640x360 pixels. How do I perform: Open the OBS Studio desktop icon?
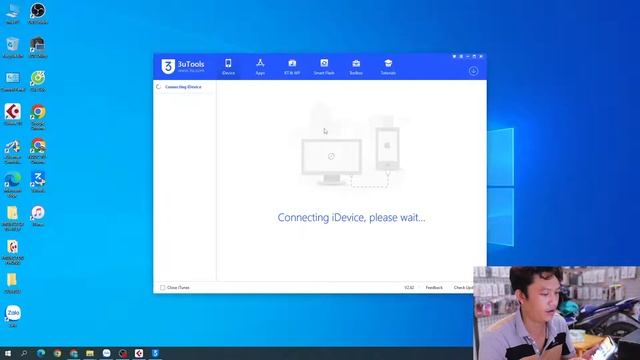click(x=38, y=13)
